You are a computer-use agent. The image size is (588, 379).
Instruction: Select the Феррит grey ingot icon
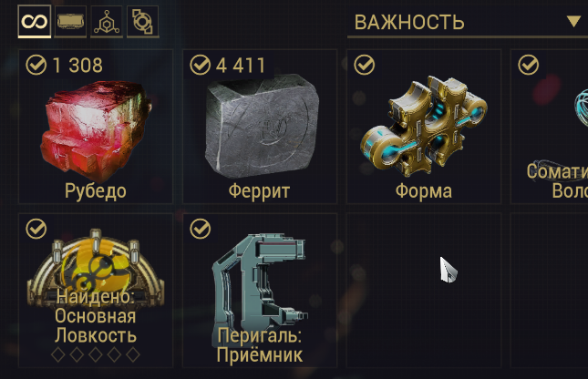tap(262, 125)
